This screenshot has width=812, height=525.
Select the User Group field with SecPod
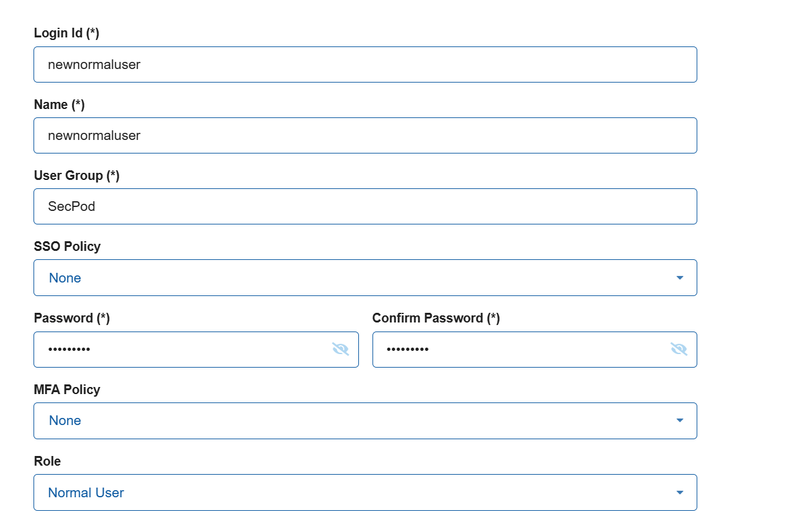365,206
